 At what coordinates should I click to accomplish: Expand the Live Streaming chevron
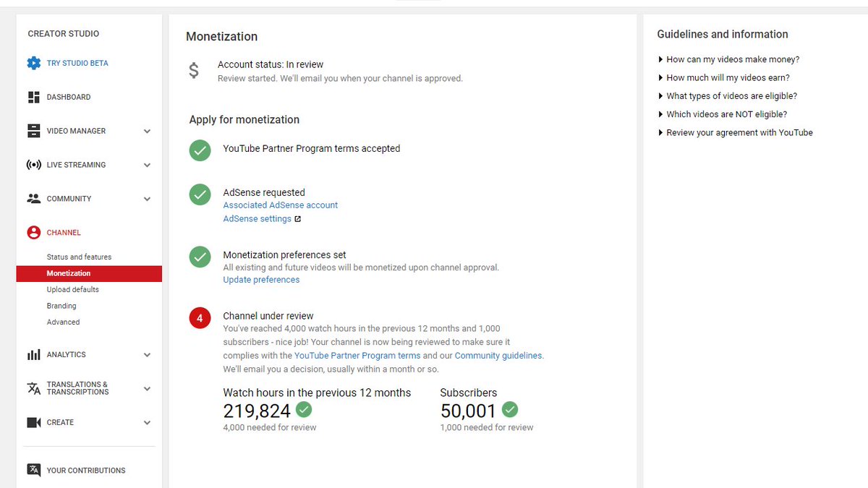(x=147, y=166)
